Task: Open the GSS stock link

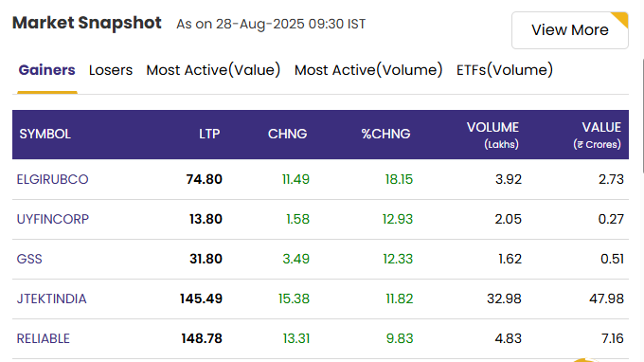Action: [29, 259]
